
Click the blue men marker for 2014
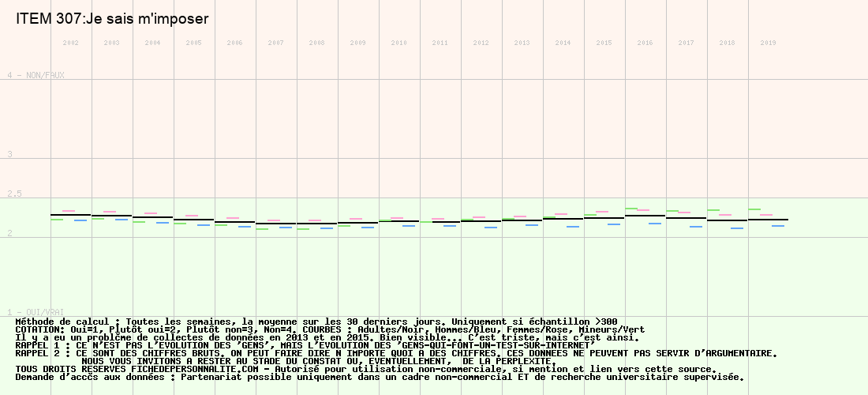pos(572,227)
